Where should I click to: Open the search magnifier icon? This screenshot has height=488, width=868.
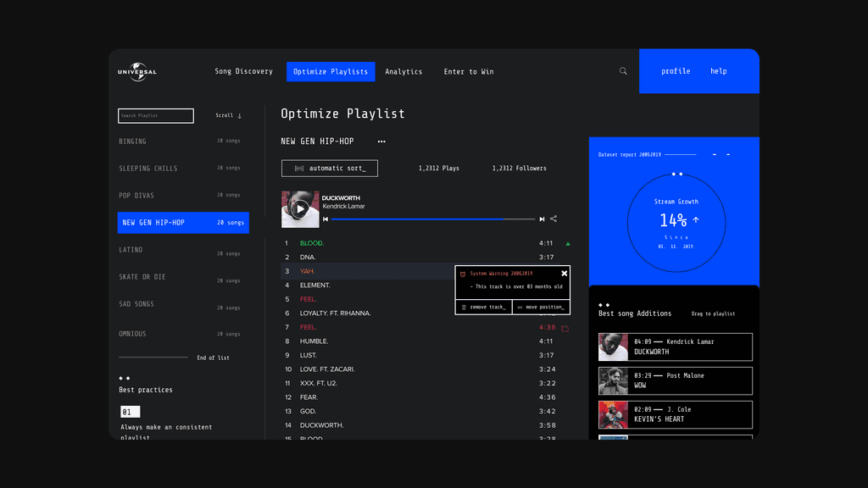tap(623, 71)
